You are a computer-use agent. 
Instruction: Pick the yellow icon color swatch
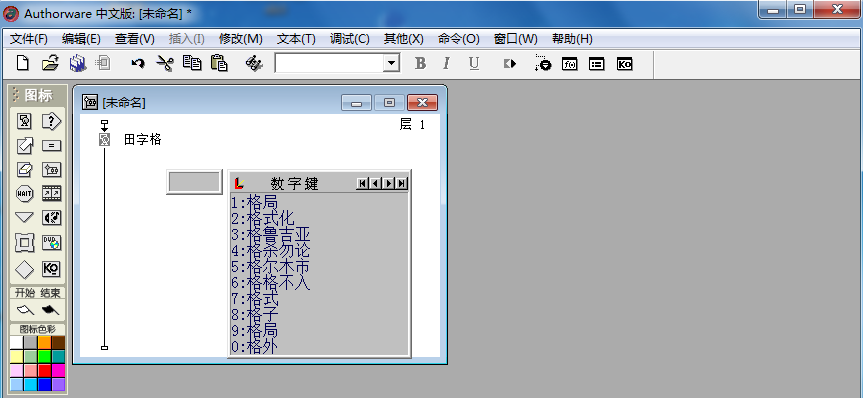[x=17, y=357]
